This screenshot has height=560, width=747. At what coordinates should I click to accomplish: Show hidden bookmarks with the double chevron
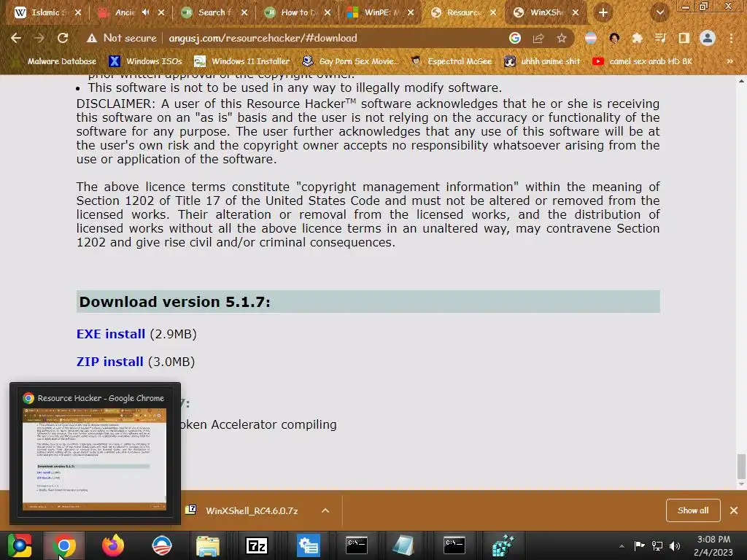tap(729, 61)
